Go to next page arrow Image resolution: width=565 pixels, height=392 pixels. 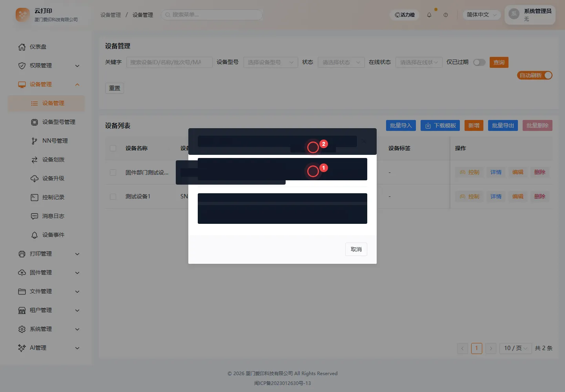tap(491, 348)
